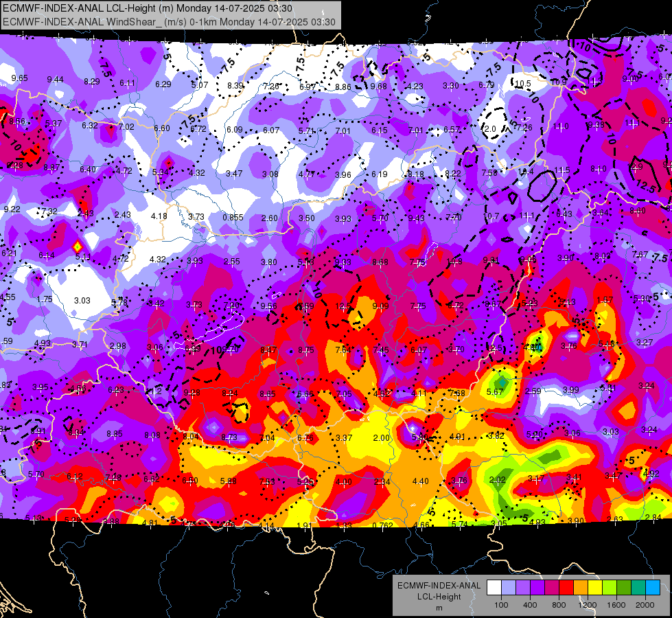Click the wind shear value 2.60
Viewport: 672px width, 618px height.
[x=270, y=218]
